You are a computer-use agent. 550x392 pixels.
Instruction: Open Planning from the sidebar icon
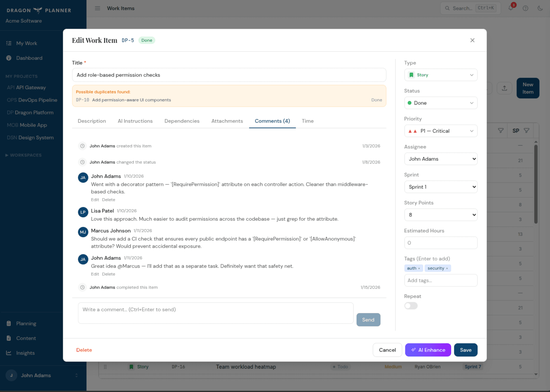[9, 323]
